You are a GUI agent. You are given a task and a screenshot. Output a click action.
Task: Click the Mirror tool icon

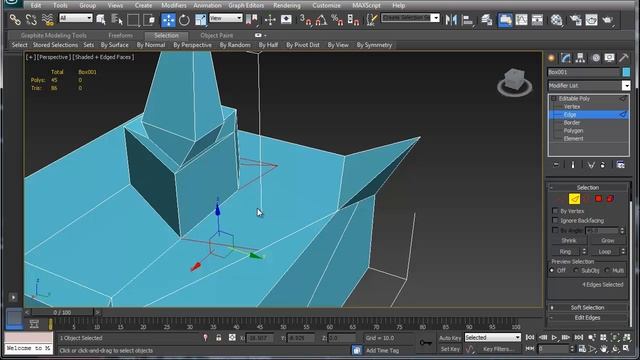coord(451,20)
